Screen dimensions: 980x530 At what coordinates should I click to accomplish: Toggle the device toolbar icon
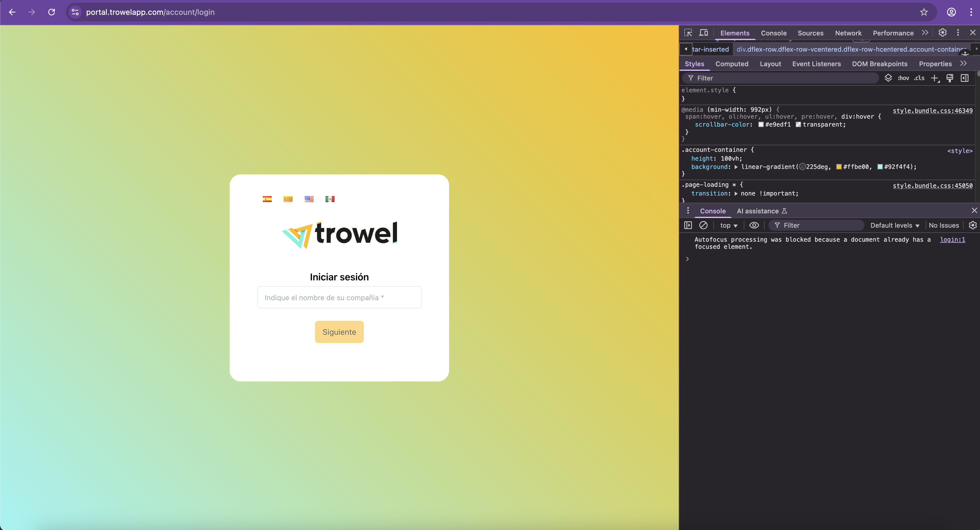click(x=703, y=33)
